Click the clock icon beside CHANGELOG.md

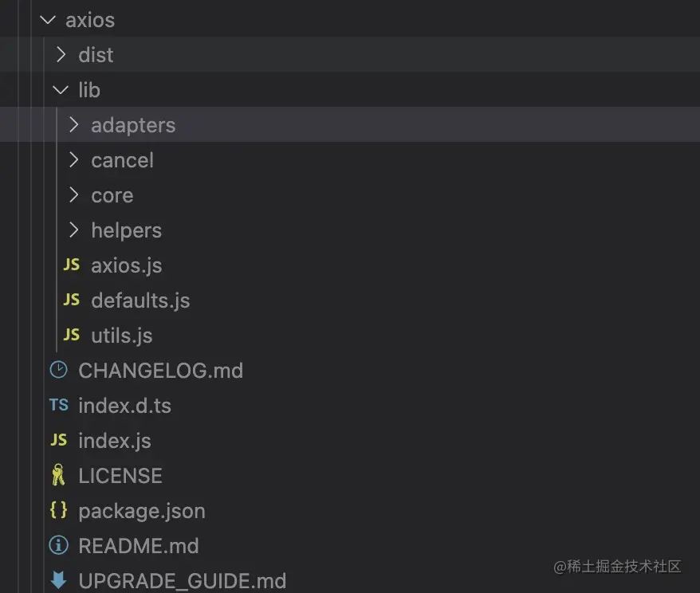[x=58, y=370]
